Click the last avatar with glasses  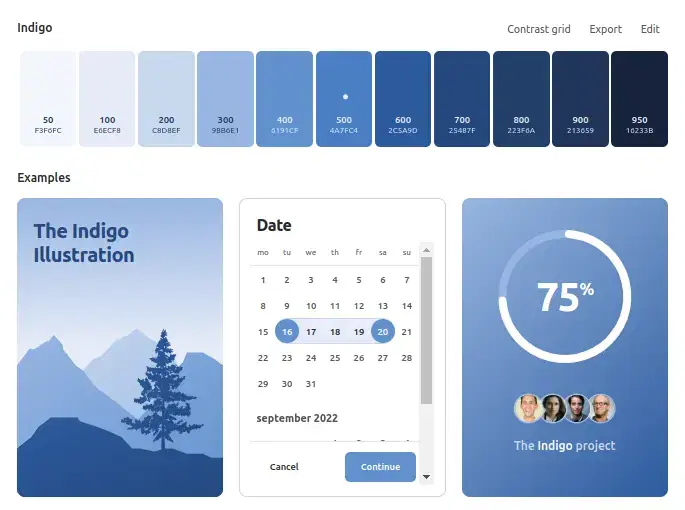click(x=601, y=408)
